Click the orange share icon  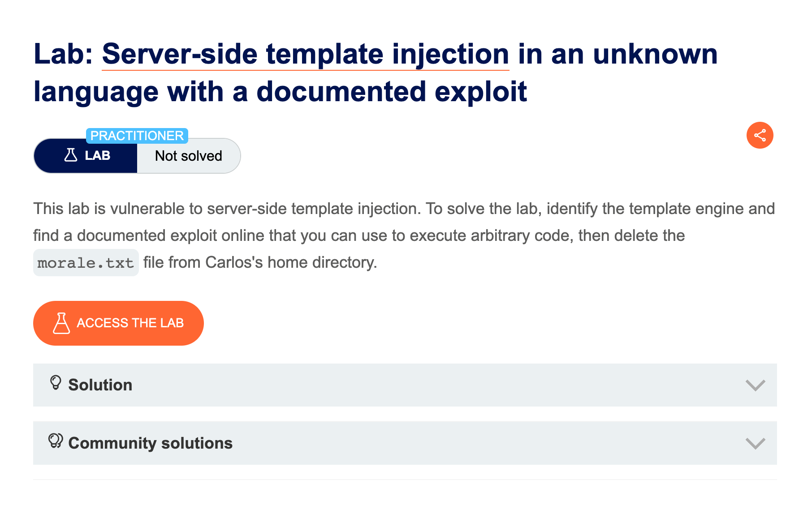pyautogui.click(x=760, y=135)
